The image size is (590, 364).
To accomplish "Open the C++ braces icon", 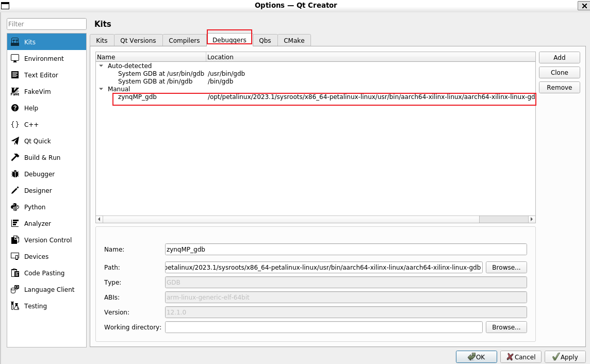I will point(15,124).
